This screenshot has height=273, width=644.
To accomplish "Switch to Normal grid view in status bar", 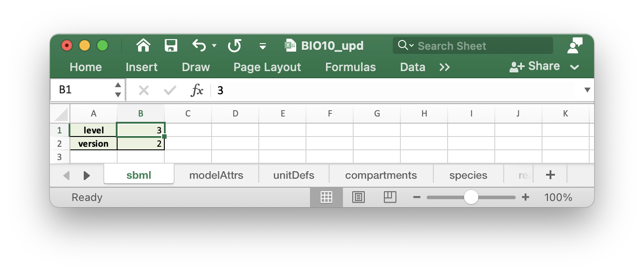I will (x=326, y=197).
